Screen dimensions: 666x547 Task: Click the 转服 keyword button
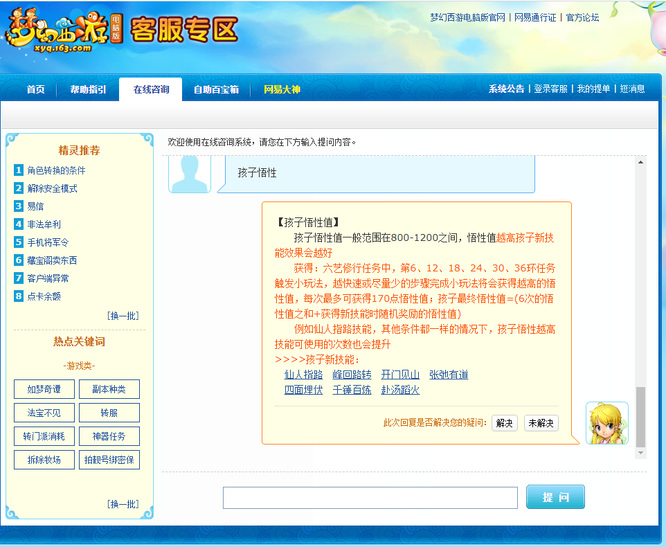[x=109, y=412]
